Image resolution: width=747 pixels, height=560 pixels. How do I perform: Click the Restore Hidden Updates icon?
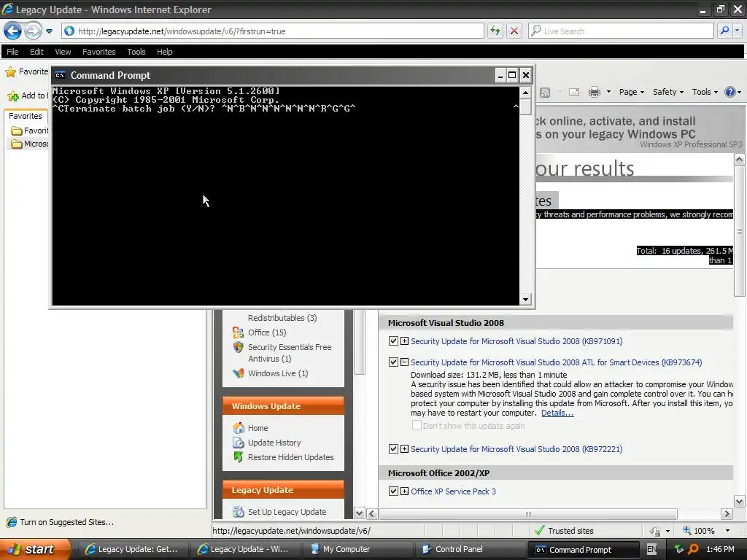coord(239,457)
